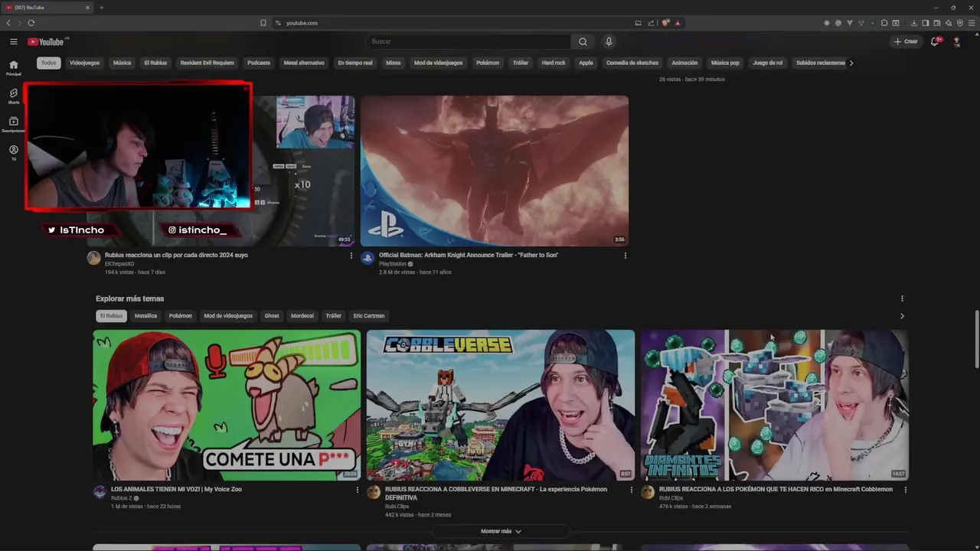Open options for Rubius reacciona clip video
The image size is (980, 551).
tap(351, 256)
